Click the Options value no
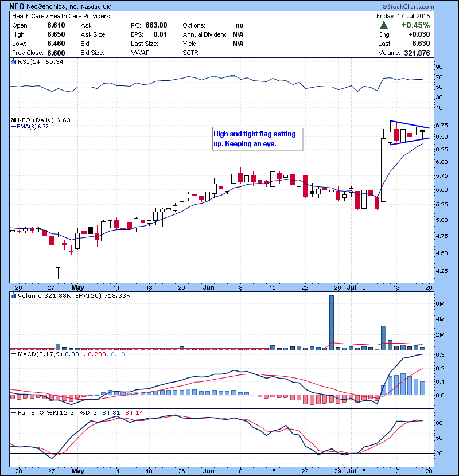This screenshot has height=476, width=459. click(239, 25)
